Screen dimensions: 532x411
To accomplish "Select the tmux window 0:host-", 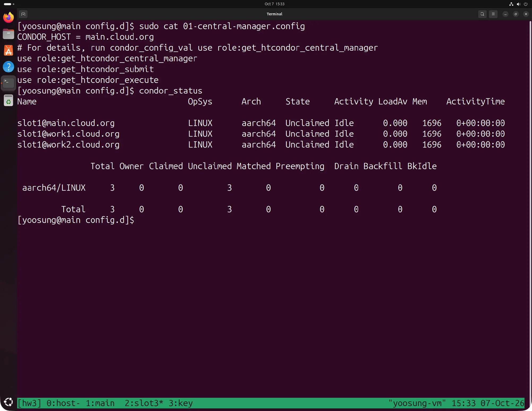I will pos(63,403).
